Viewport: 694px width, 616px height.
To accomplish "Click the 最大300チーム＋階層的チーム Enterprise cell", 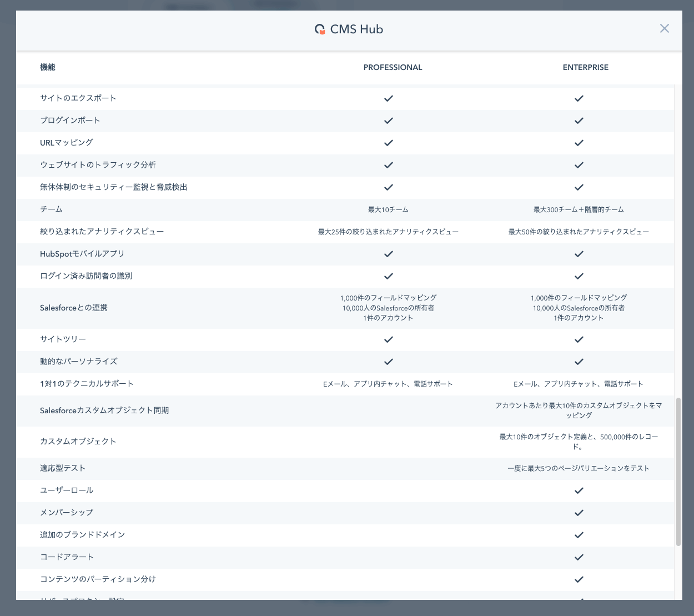I will [x=579, y=209].
